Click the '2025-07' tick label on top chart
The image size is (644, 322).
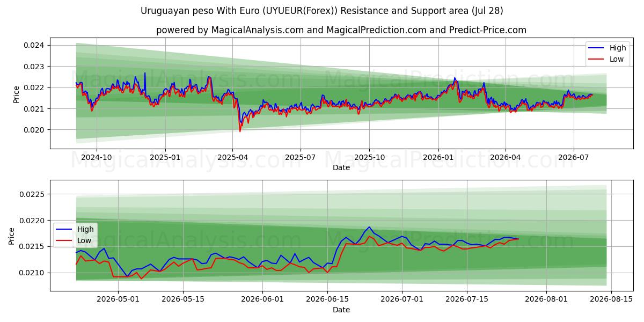300,157
